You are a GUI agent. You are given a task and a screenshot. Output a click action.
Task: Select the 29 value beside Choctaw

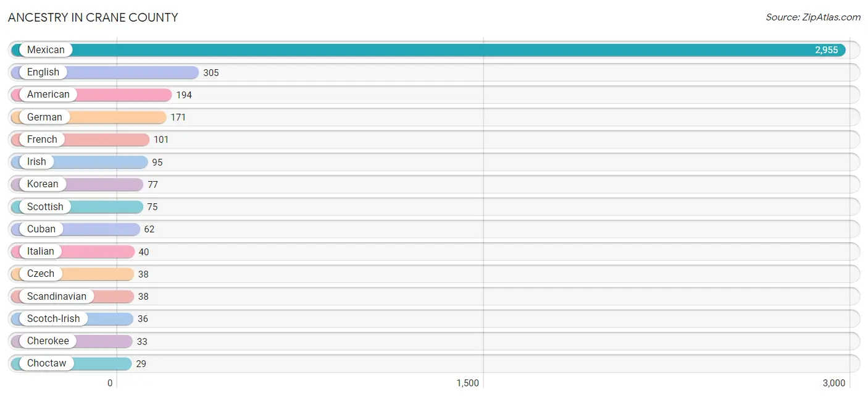141,364
